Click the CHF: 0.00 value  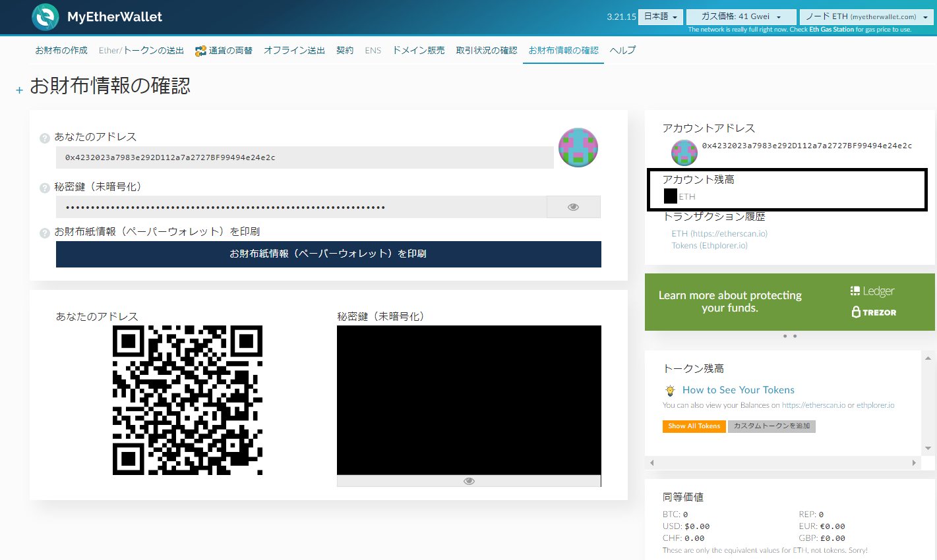point(684,538)
